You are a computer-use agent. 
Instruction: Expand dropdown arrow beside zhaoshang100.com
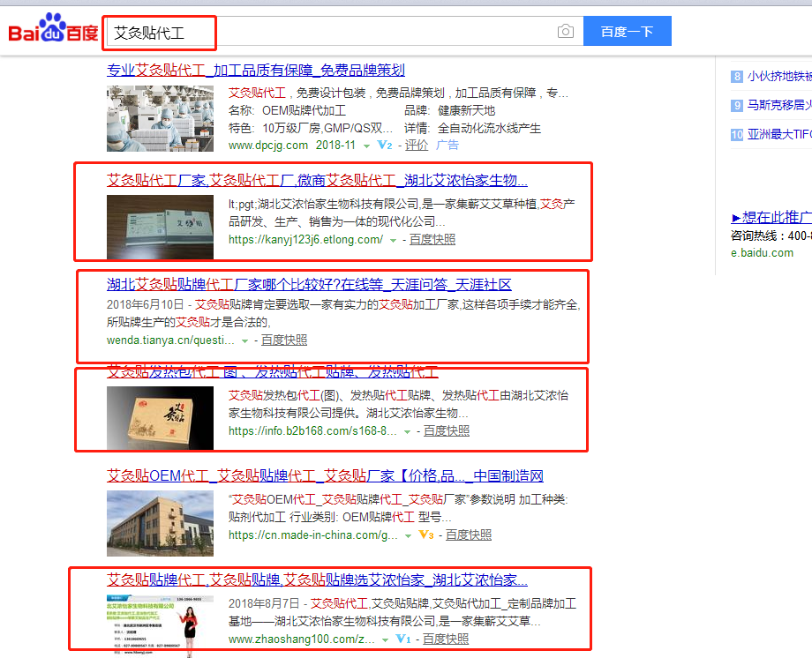tap(385, 640)
